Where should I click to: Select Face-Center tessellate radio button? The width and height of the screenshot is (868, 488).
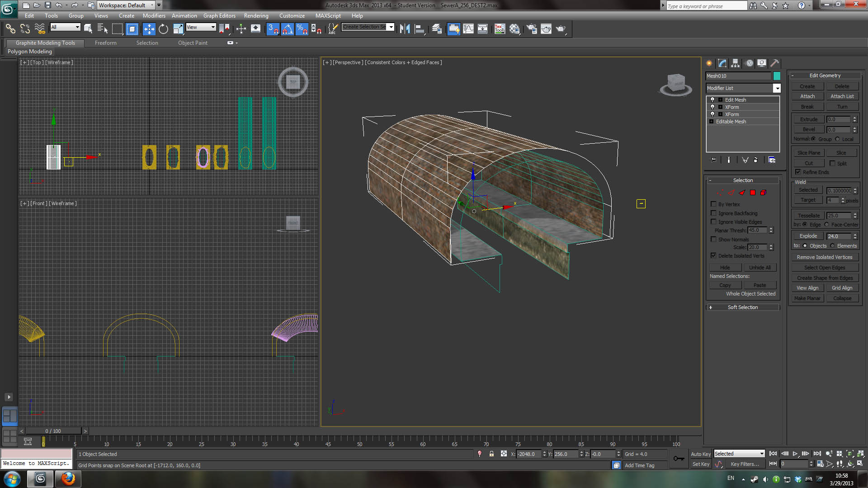point(826,225)
